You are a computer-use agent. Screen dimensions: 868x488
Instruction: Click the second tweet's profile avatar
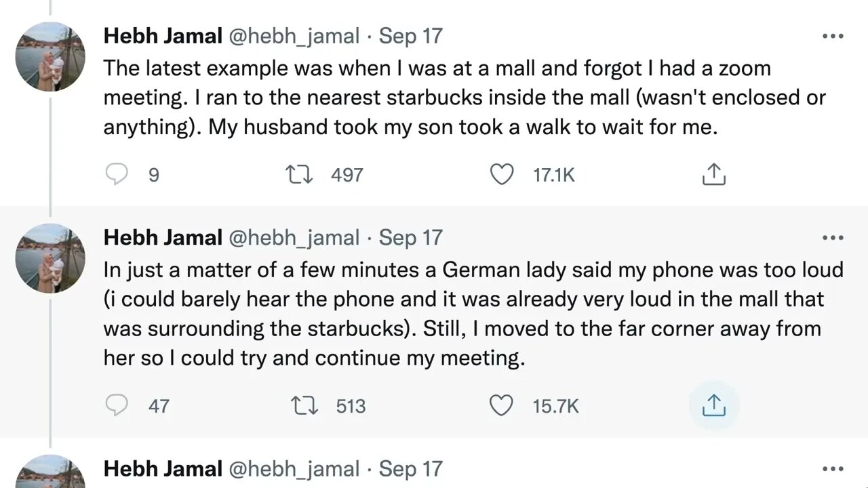click(50, 258)
